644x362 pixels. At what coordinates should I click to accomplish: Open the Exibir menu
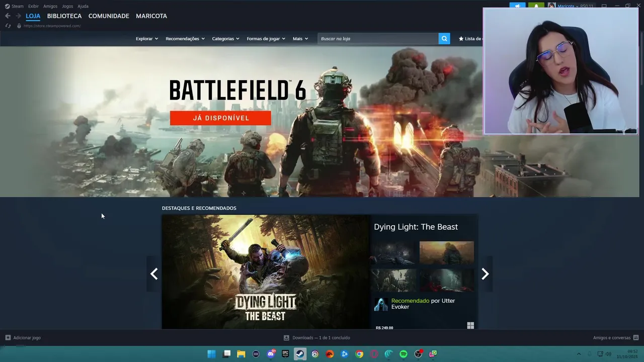pyautogui.click(x=33, y=6)
